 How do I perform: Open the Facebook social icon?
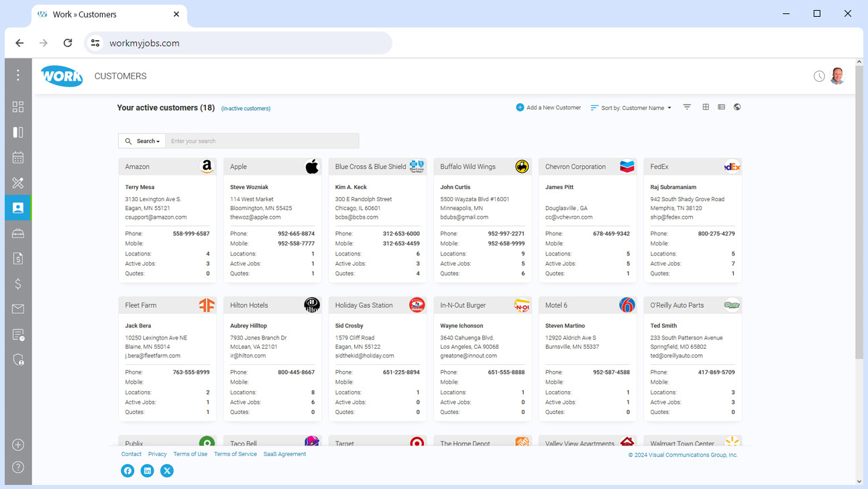[x=127, y=471]
